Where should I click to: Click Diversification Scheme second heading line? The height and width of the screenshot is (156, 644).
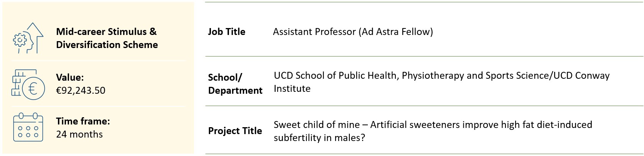tap(107, 45)
